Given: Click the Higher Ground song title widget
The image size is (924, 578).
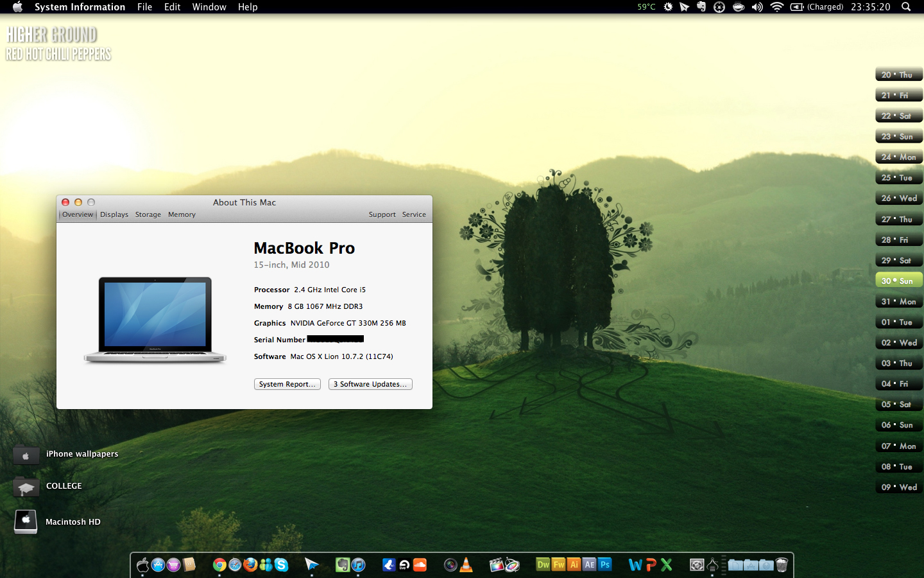Looking at the screenshot, I should click(52, 35).
